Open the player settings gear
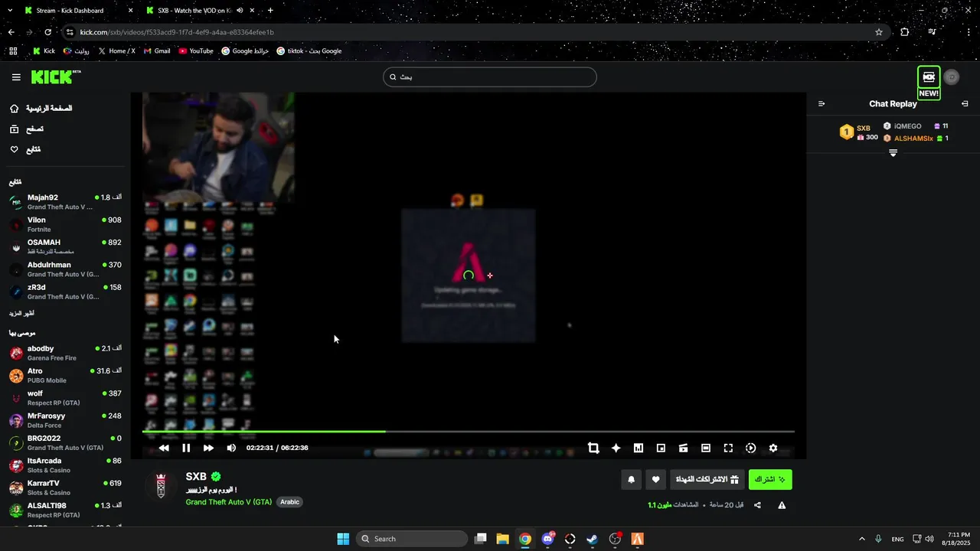This screenshot has width=980, height=551. [x=773, y=448]
